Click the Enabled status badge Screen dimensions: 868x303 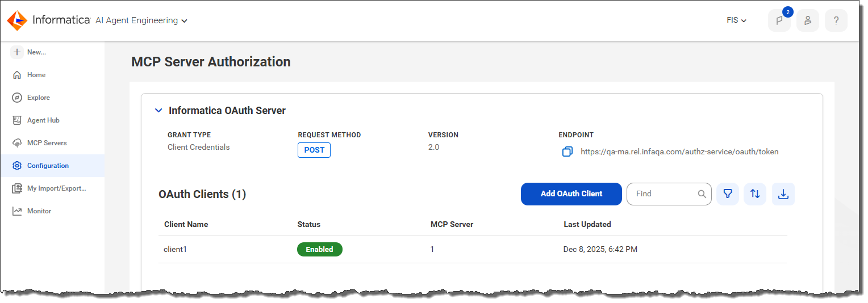click(x=320, y=249)
